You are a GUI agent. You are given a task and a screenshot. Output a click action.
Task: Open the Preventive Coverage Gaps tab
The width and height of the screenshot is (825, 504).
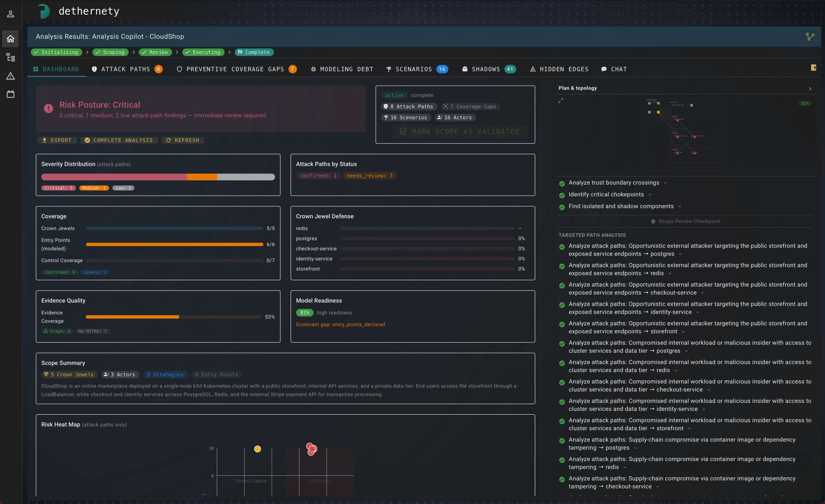(x=236, y=69)
